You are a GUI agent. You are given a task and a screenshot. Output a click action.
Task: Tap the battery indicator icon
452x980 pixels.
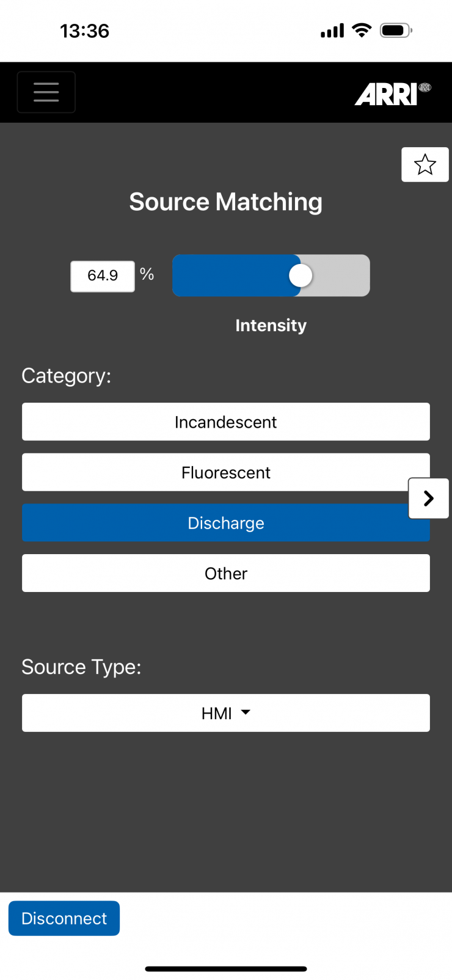tap(396, 31)
